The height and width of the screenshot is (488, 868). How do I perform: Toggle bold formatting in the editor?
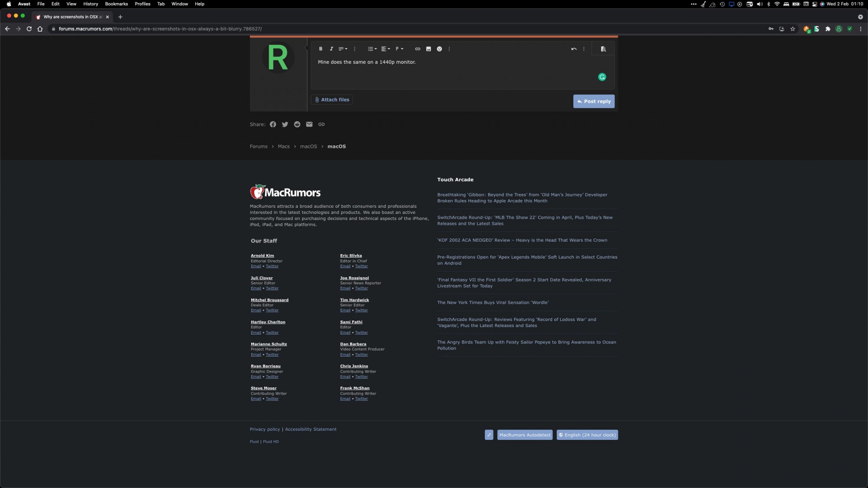coord(321,49)
